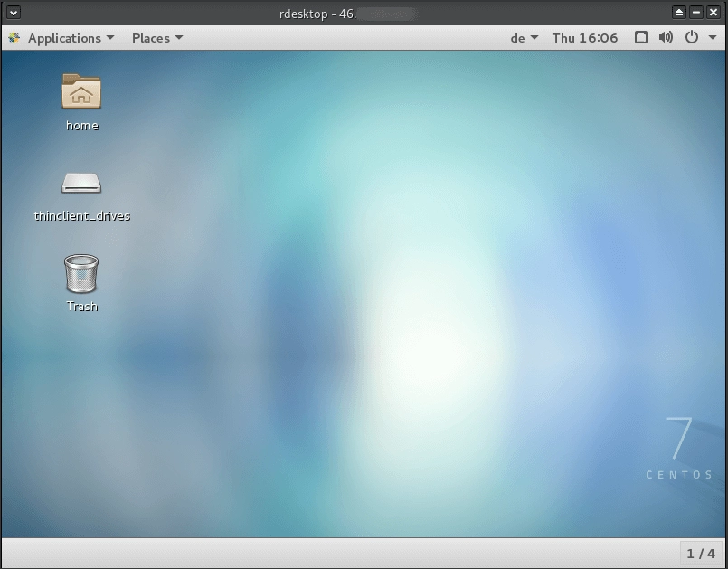Minimize the rdesktop window
The height and width of the screenshot is (569, 728).
click(x=696, y=13)
